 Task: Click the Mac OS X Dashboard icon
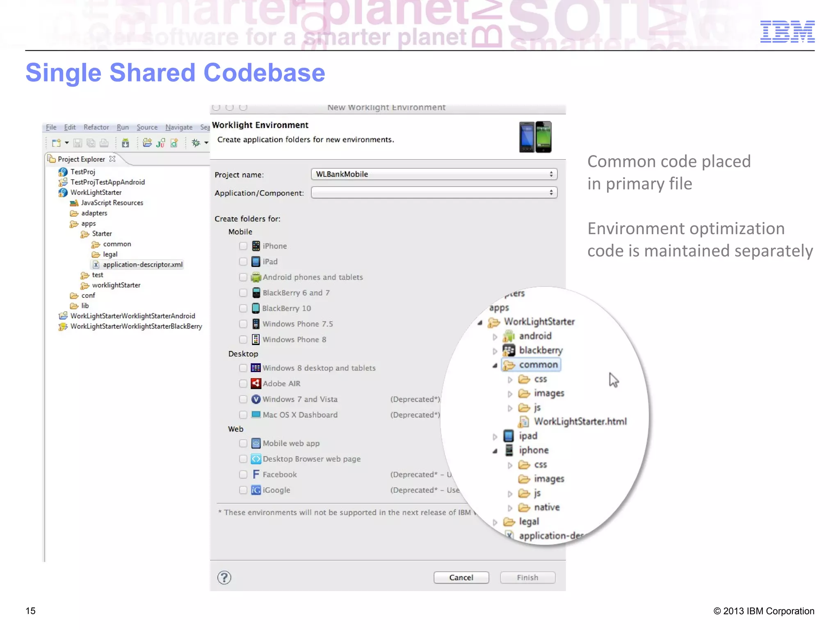[x=256, y=414]
